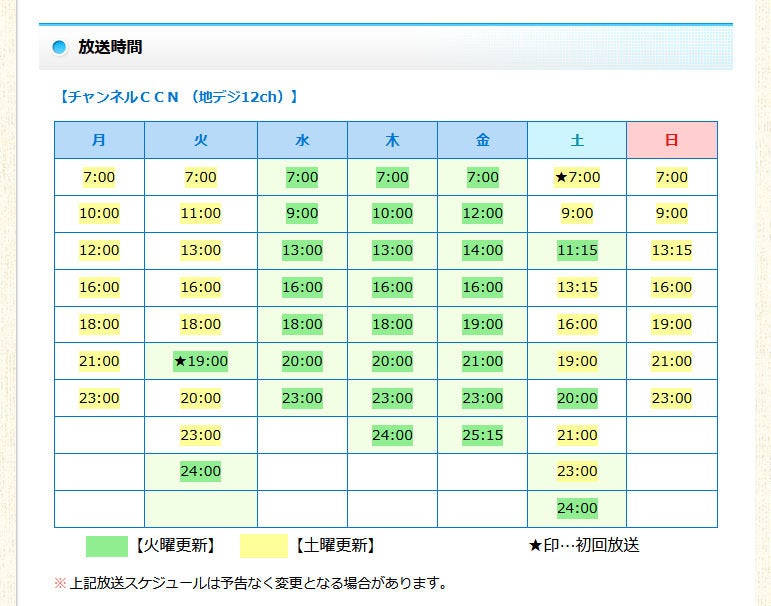The height and width of the screenshot is (606, 771).
Task: Click the 11:15 time in Saturday column
Action: [x=577, y=250]
